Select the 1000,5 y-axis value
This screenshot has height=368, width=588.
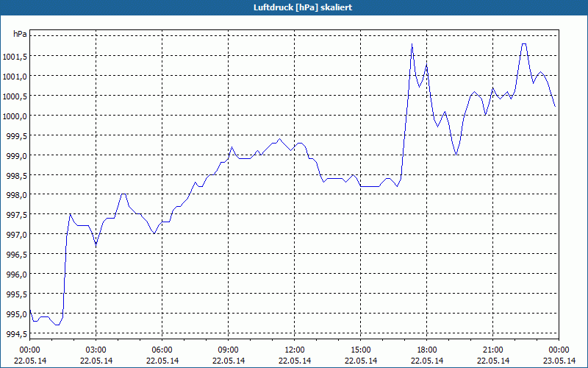pyautogui.click(x=15, y=96)
